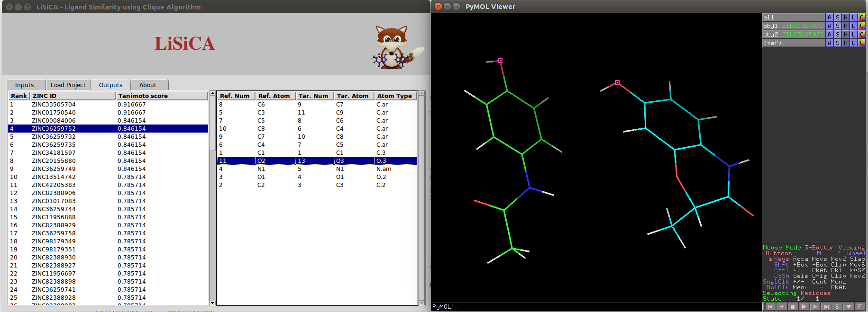
Task: Toggle sequence viewer with S button
Action: click(x=837, y=307)
